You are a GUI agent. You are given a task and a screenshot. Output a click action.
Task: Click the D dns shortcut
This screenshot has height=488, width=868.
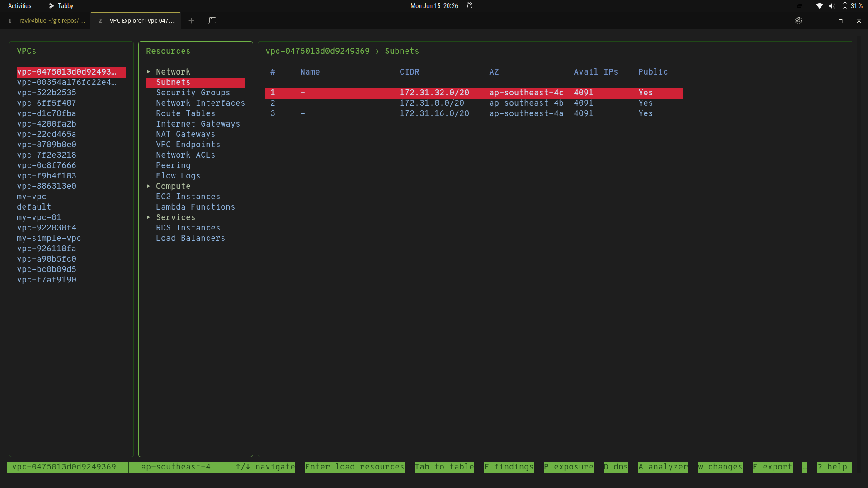click(x=616, y=467)
